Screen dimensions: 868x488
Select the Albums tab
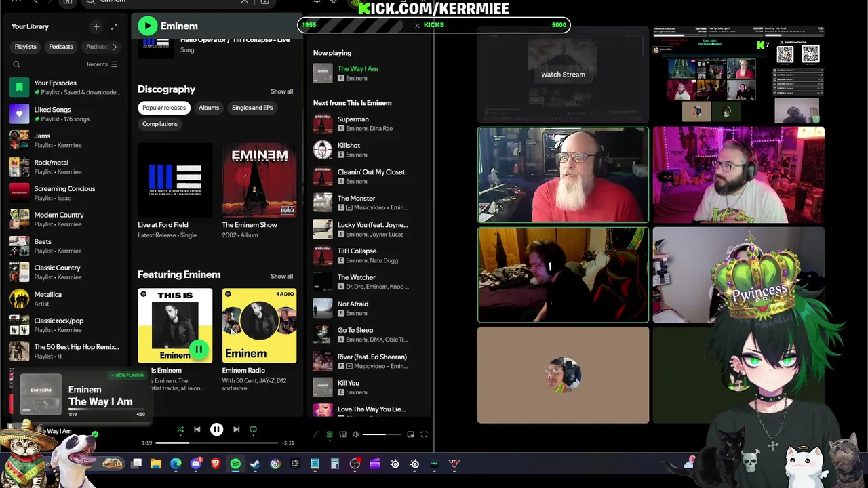tap(209, 108)
